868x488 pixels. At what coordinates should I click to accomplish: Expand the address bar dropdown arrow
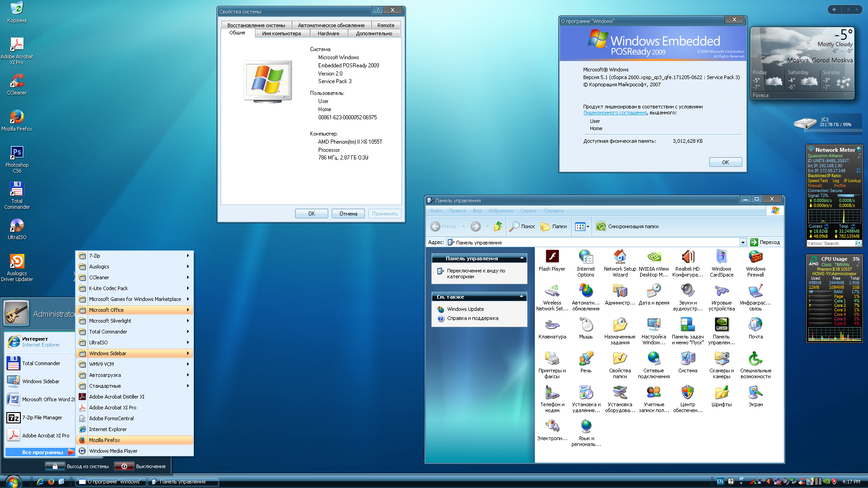743,242
